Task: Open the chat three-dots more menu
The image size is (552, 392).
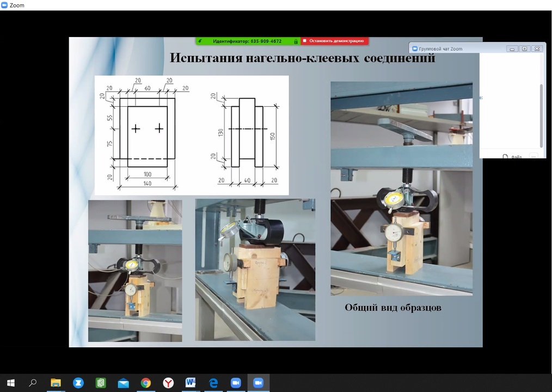Action: coord(533,156)
